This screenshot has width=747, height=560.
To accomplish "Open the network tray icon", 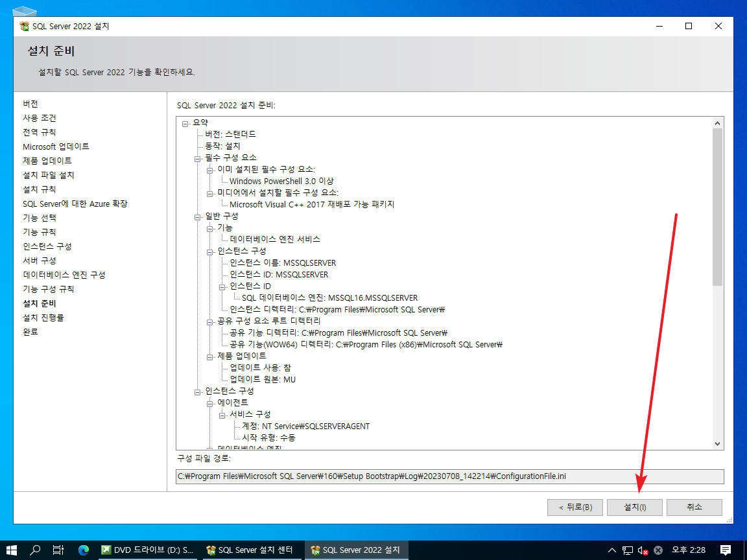I will pyautogui.click(x=628, y=550).
